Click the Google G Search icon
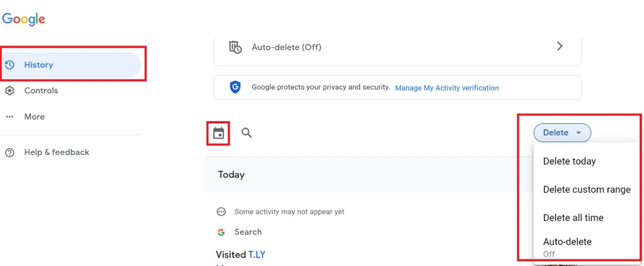 (x=221, y=232)
